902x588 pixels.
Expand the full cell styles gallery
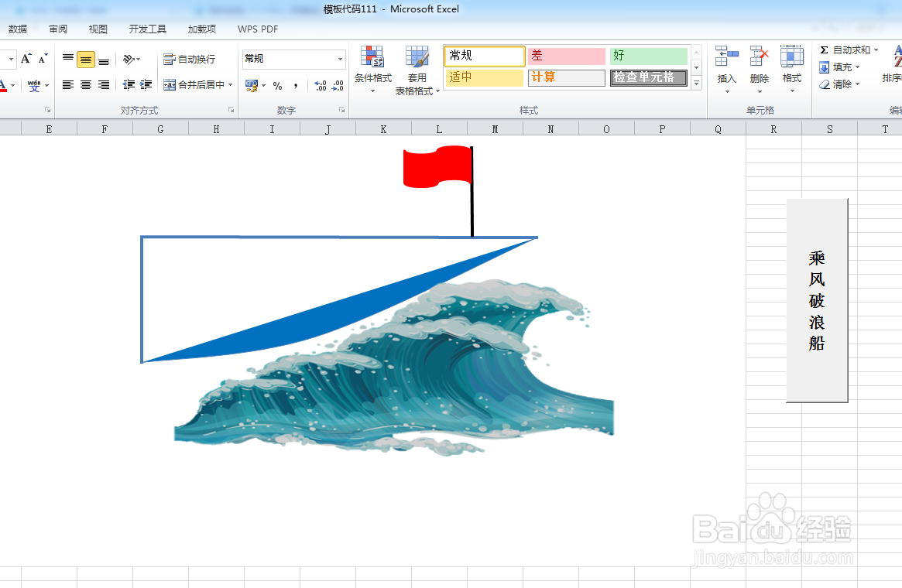696,83
